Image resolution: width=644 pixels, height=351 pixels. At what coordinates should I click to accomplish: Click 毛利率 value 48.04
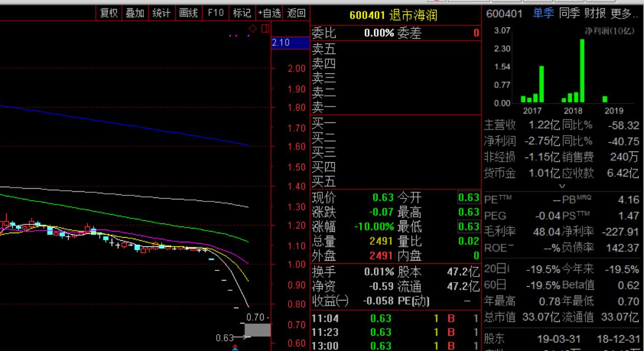[547, 232]
